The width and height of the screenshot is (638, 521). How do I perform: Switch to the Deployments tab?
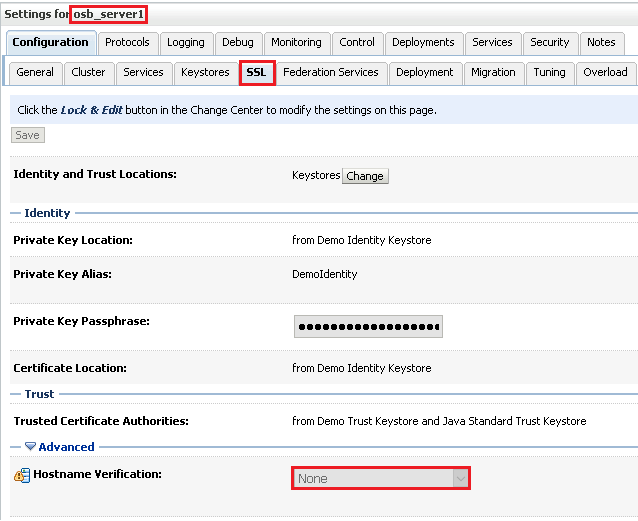tap(423, 43)
